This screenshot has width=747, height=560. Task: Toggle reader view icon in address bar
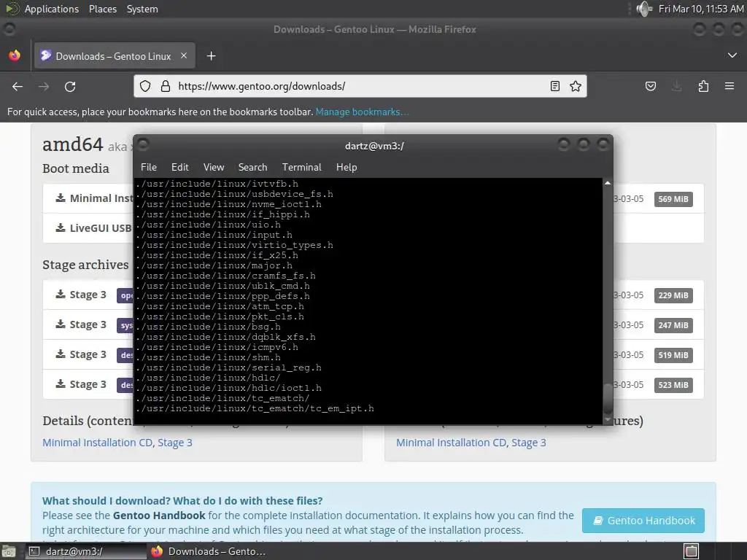click(x=555, y=86)
